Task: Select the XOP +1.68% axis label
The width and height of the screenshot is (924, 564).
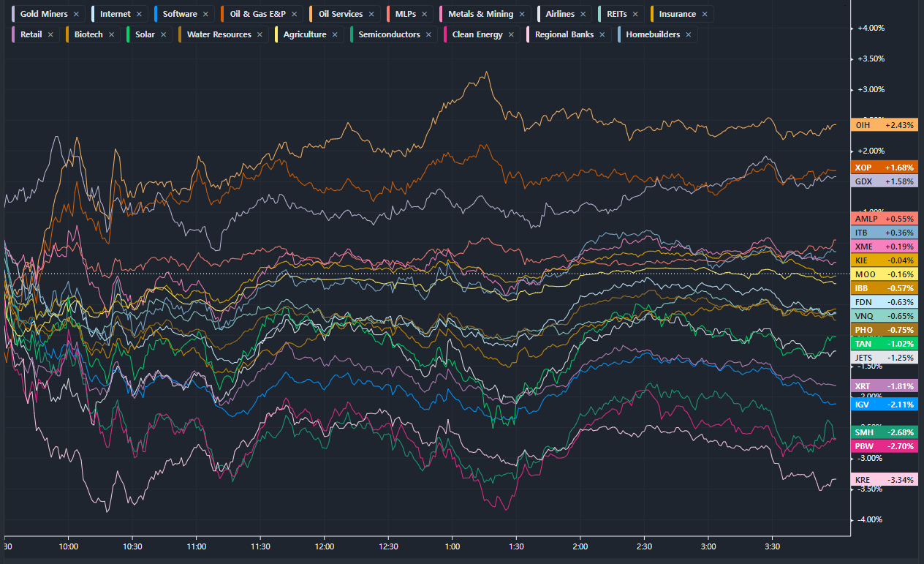Action: click(x=885, y=168)
